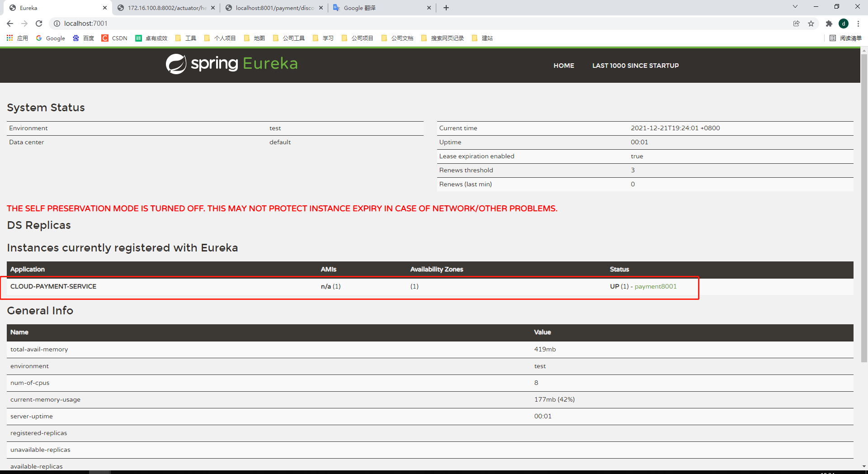Screen dimensions: 868x474
Task: Switch to the Google 翻译 tab
Action: coord(382,8)
